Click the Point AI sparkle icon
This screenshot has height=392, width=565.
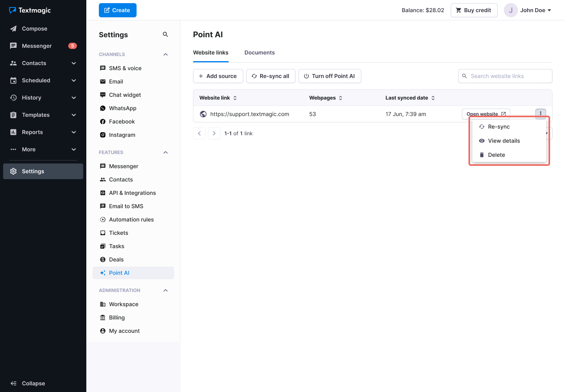click(102, 272)
